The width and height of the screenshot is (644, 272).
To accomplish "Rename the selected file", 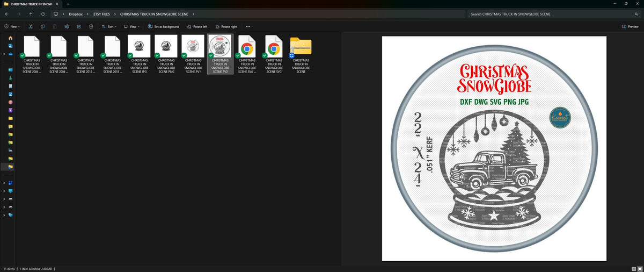I will click(x=67, y=26).
